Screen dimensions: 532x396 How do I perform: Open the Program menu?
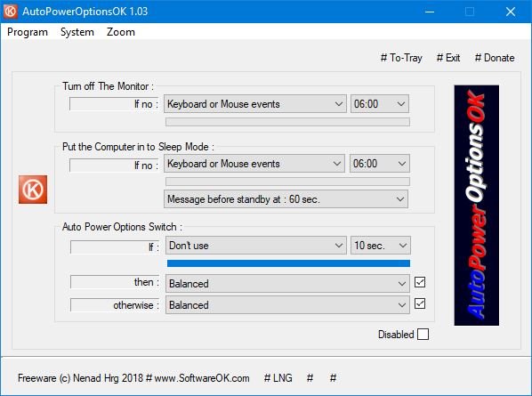(28, 32)
